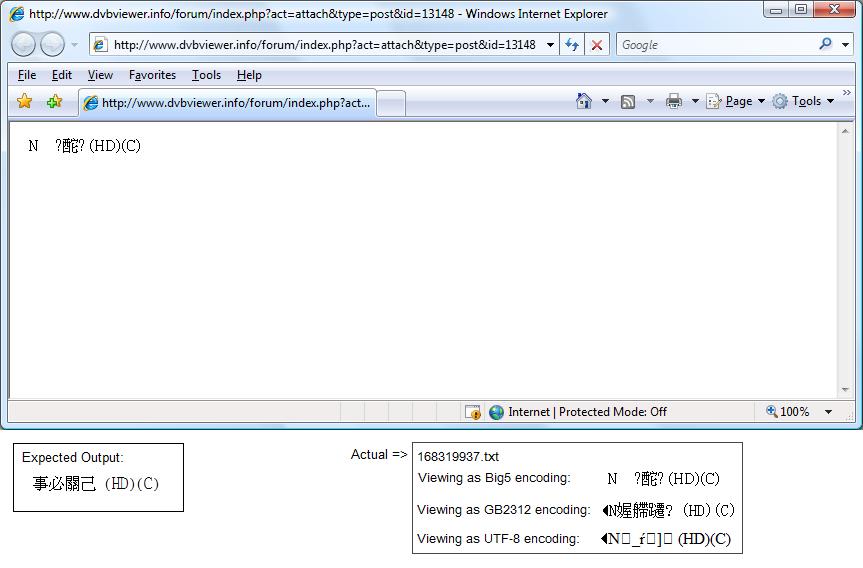Click inside the Google search box
Image resolution: width=863 pixels, height=568 pixels.
point(715,45)
